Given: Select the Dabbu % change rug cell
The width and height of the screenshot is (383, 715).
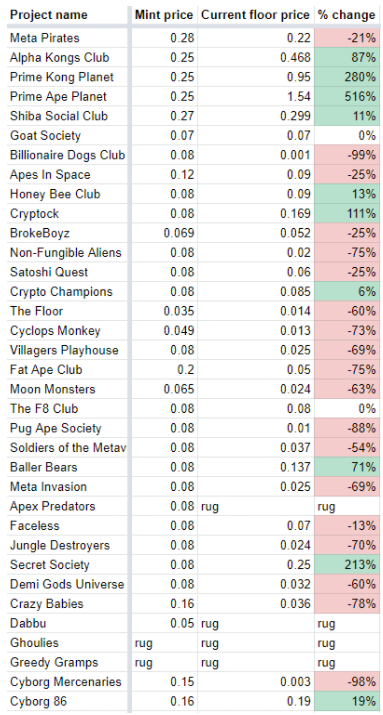Looking at the screenshot, I should coord(347,624).
